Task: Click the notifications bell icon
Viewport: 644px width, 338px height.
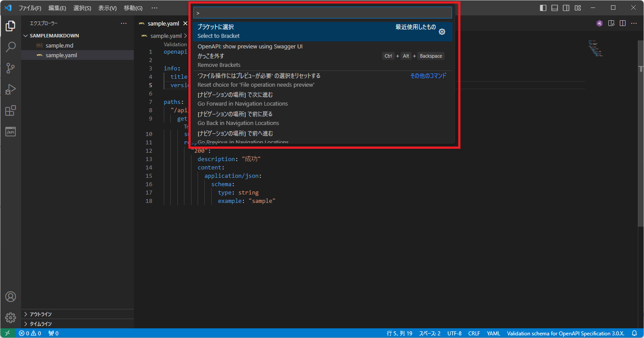Action: 634,333
